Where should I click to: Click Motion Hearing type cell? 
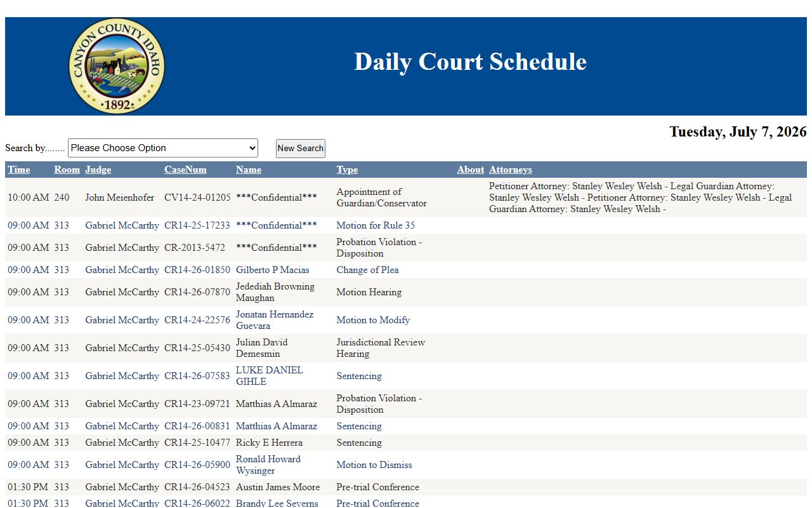click(369, 292)
